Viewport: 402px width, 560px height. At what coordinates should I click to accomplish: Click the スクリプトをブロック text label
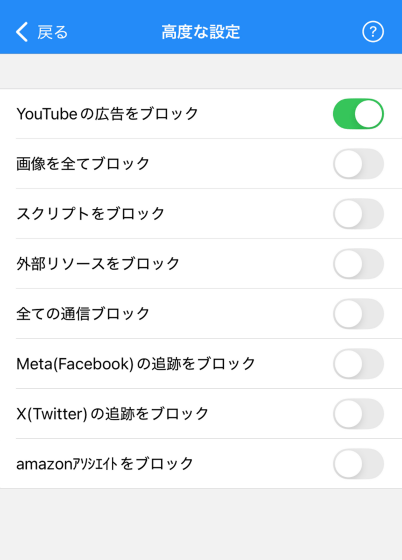click(x=90, y=214)
